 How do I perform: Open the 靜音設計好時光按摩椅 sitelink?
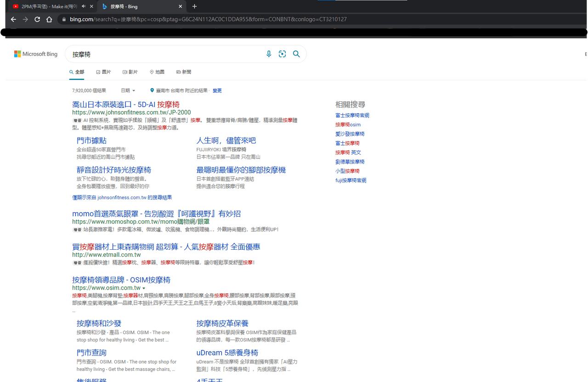coord(114,170)
